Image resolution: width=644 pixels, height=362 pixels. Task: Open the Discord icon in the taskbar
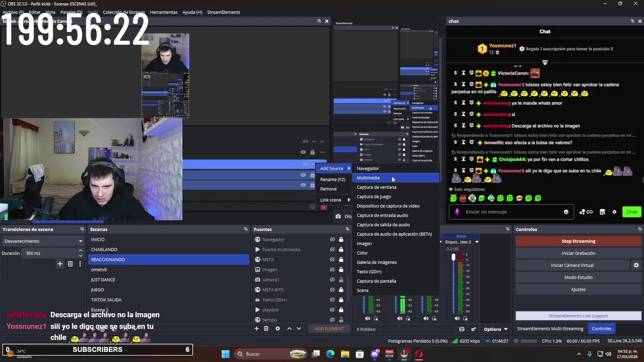click(x=374, y=354)
